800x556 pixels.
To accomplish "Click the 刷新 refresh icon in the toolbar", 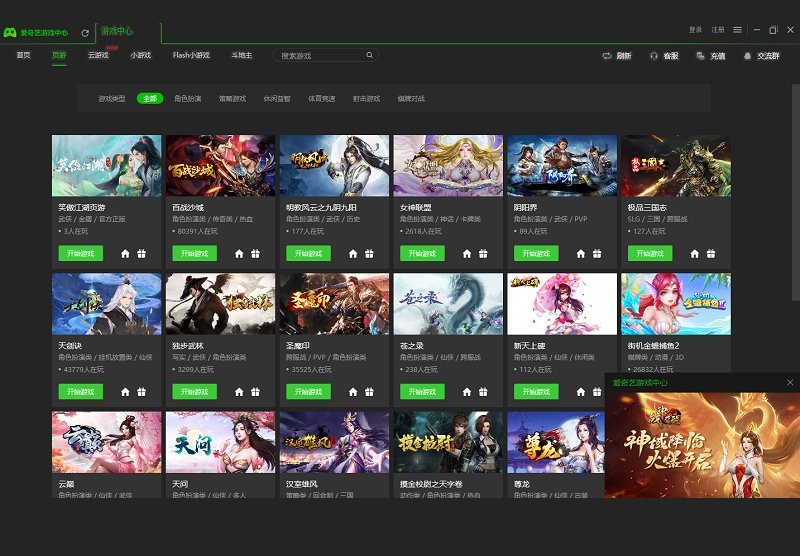I will (606, 56).
